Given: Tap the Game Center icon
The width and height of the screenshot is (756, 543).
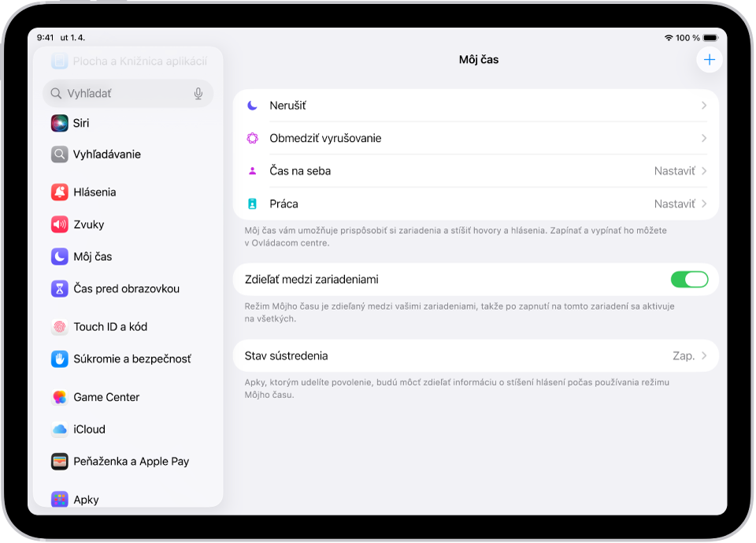Looking at the screenshot, I should click(x=59, y=397).
